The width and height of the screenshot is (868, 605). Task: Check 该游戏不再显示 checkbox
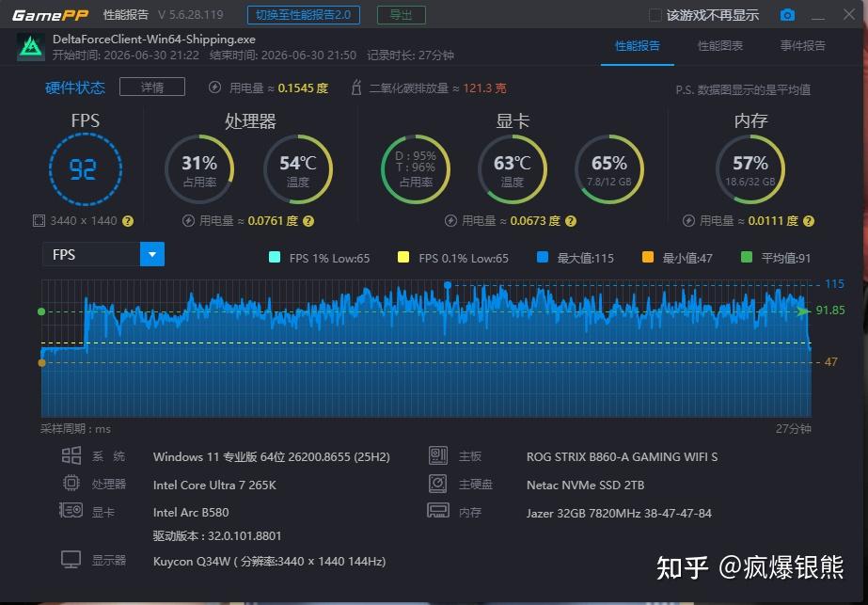coord(655,15)
